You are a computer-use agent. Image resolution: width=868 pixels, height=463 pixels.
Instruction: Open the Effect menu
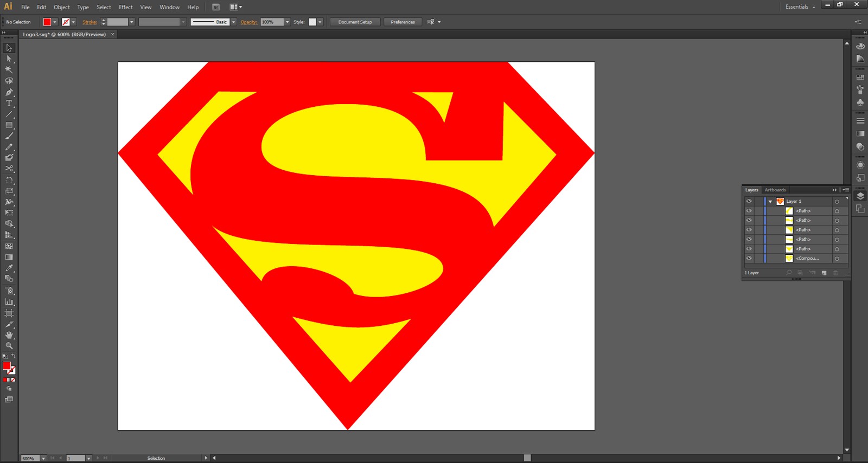click(126, 7)
